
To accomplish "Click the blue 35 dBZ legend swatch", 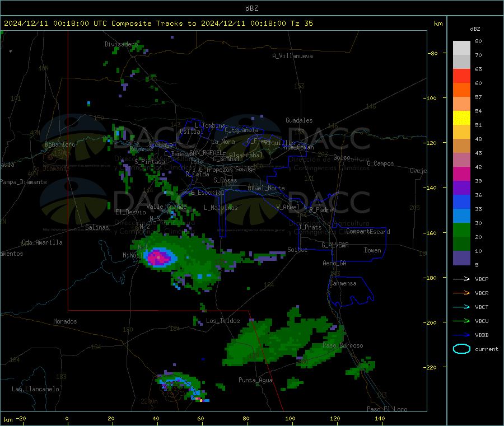I will pyautogui.click(x=461, y=202).
